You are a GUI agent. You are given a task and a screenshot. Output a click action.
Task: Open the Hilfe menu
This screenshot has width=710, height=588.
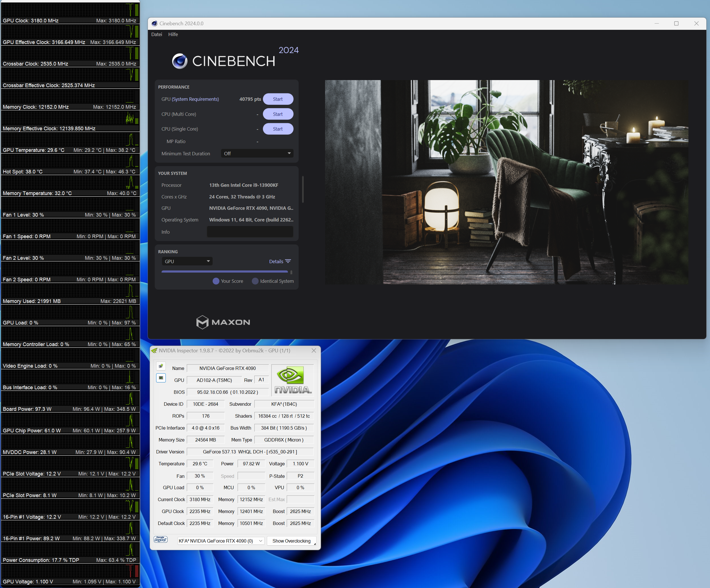(x=173, y=34)
